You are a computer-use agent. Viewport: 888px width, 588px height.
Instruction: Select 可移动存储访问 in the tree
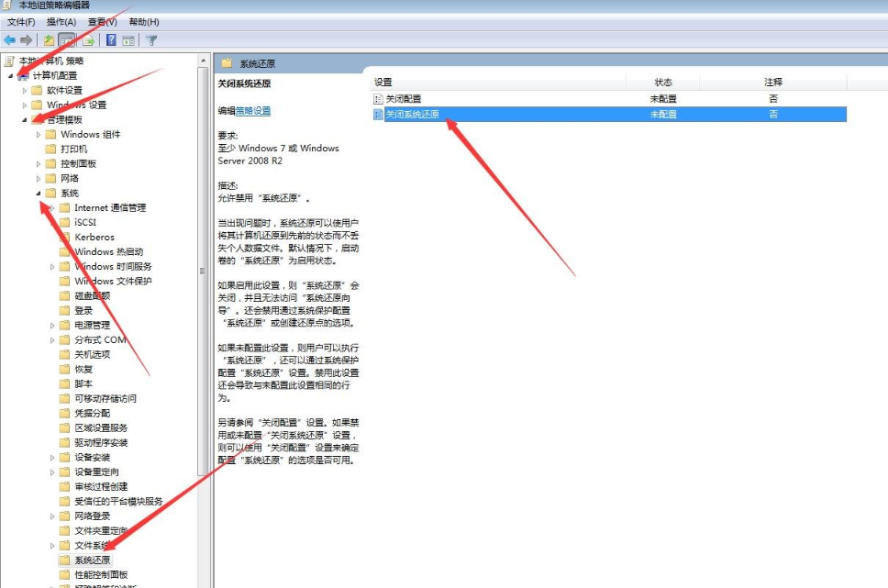[105, 399]
